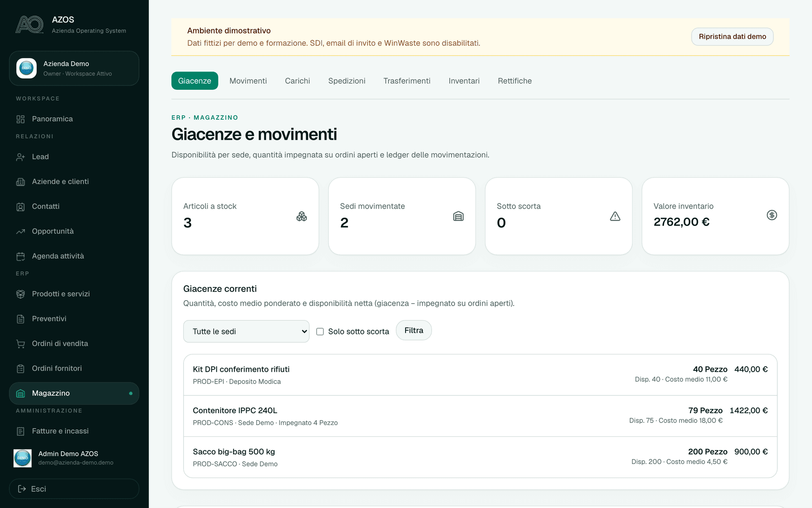This screenshot has height=508, width=812.
Task: Click the Sedi movimentate card label
Action: click(372, 206)
